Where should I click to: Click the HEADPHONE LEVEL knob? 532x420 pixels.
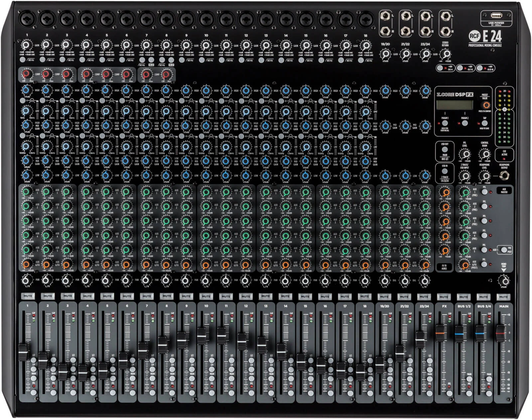(x=485, y=176)
